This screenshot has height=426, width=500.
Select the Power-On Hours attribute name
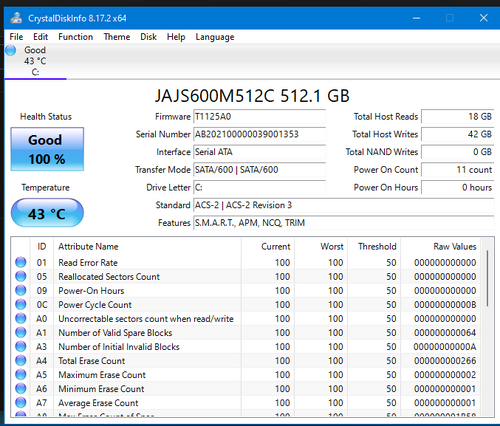[91, 291]
